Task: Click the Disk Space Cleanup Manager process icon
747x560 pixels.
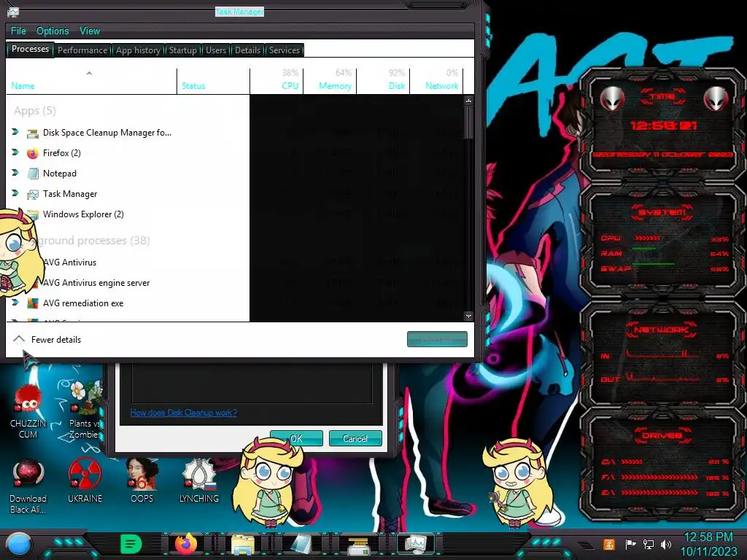Action: click(x=32, y=133)
